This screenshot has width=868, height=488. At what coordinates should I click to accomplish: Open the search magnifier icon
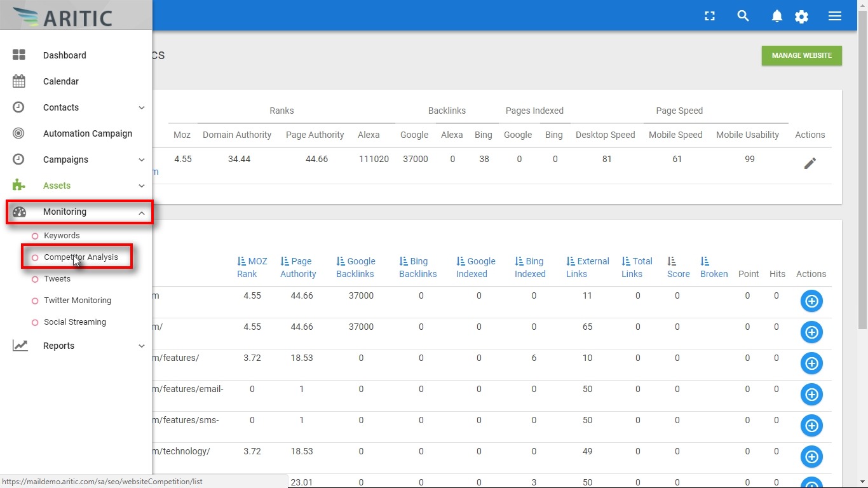pyautogui.click(x=743, y=17)
